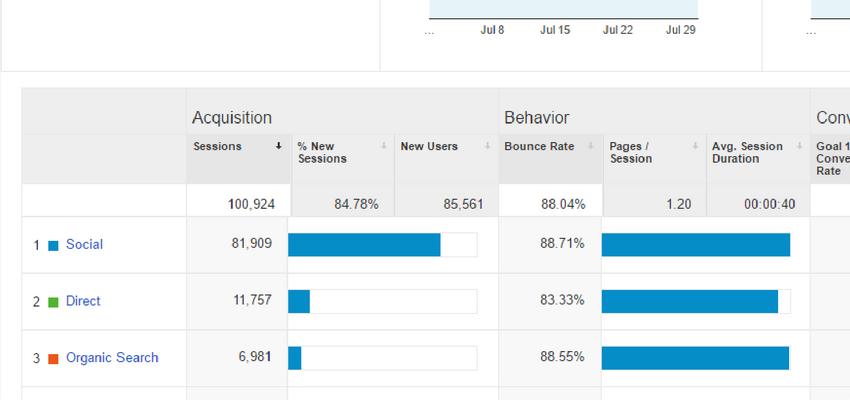Click the blue Social color square
This screenshot has height=400, width=850.
(53, 246)
